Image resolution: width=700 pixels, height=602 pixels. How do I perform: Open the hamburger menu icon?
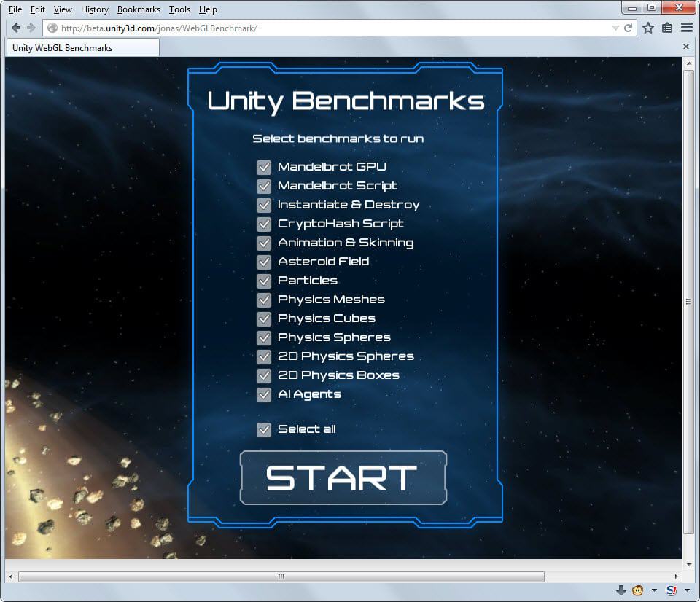(x=687, y=28)
